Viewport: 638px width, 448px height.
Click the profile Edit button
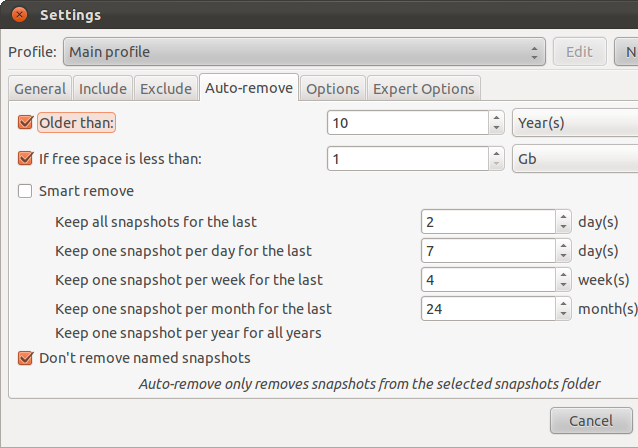coord(579,51)
